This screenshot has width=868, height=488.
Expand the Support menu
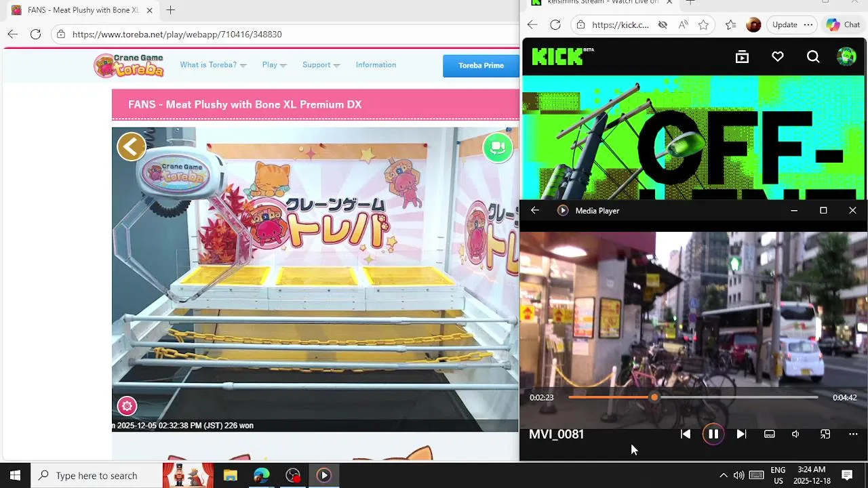click(321, 65)
